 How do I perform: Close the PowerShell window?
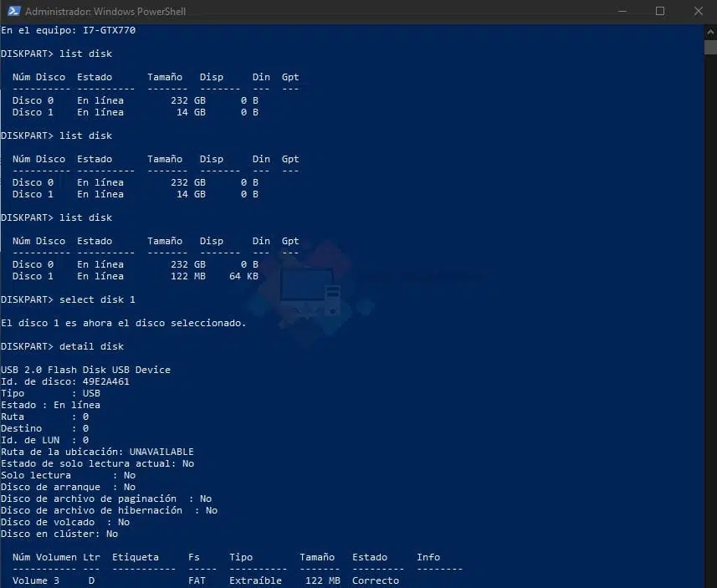pyautogui.click(x=698, y=11)
